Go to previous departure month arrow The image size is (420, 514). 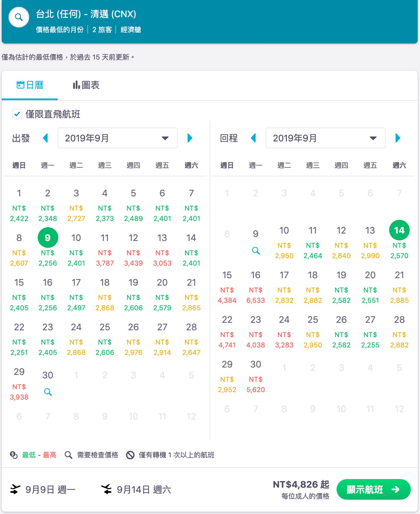click(45, 138)
